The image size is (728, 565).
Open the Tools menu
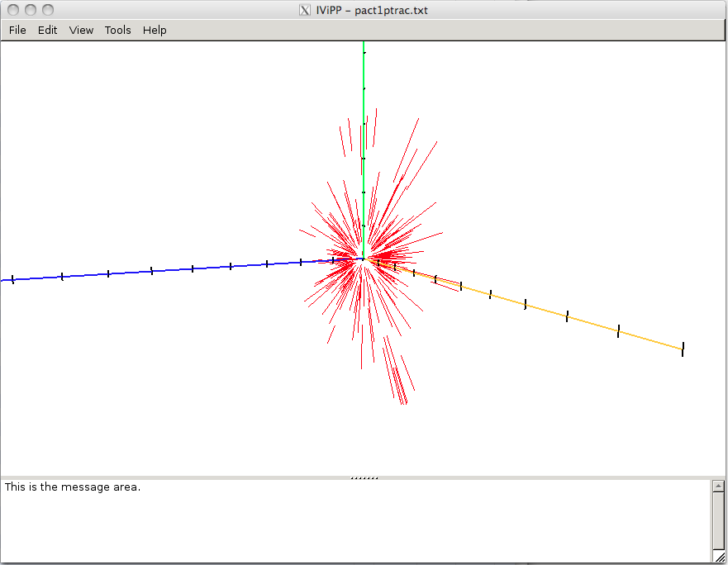[117, 30]
